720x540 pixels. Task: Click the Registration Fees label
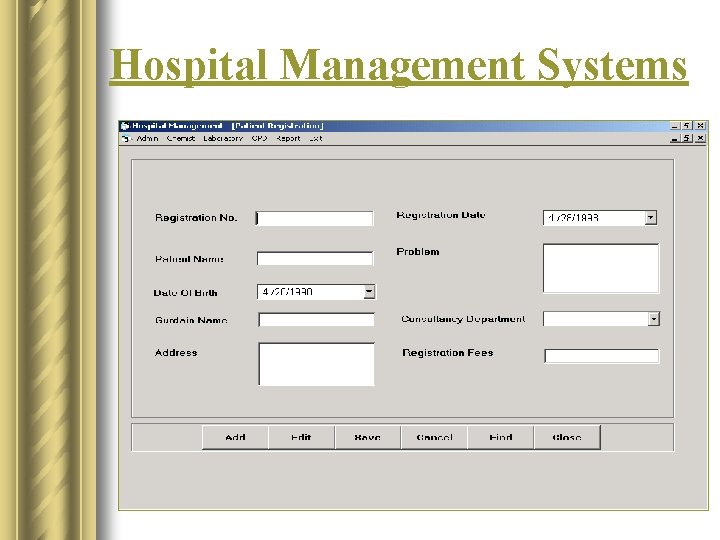pyautogui.click(x=448, y=353)
